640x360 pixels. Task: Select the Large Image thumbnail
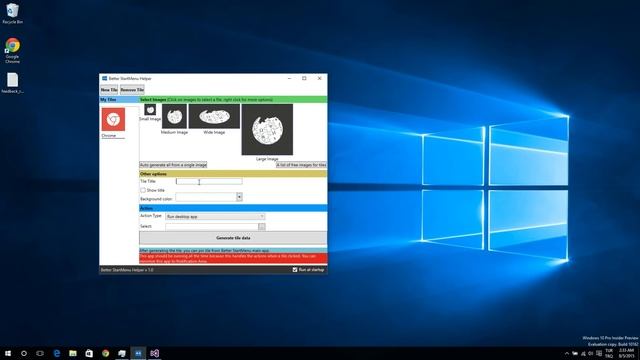tap(267, 129)
